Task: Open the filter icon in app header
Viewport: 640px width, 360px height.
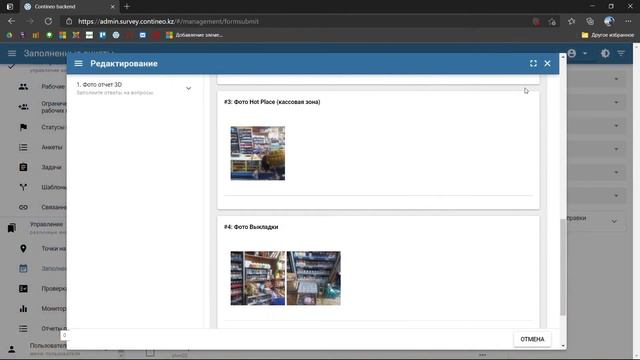Action: (621, 53)
